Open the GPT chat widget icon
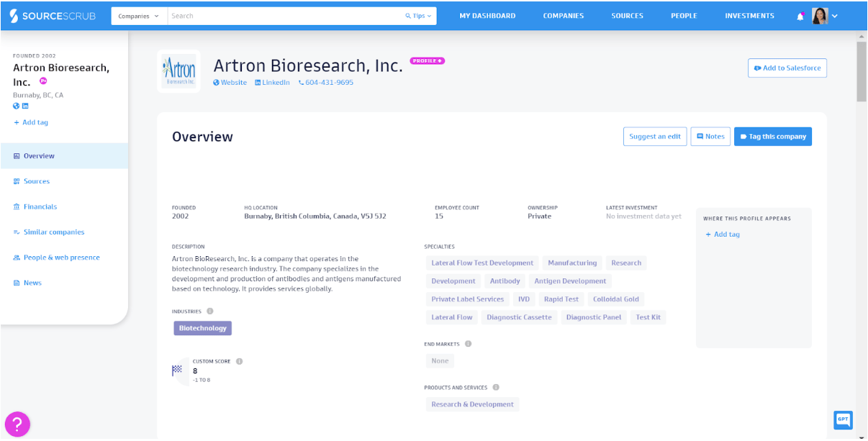 pos(843,420)
